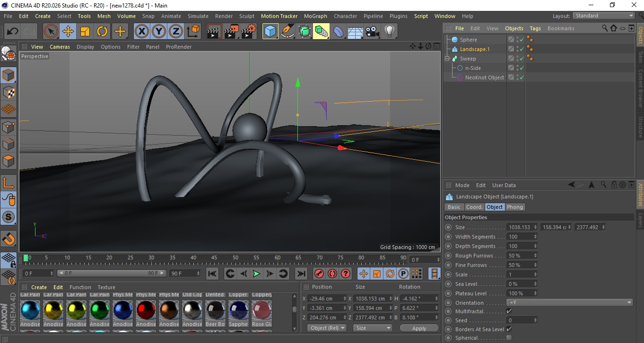The width and height of the screenshot is (644, 343).
Task: Add a Cube primitive object
Action: [x=270, y=32]
